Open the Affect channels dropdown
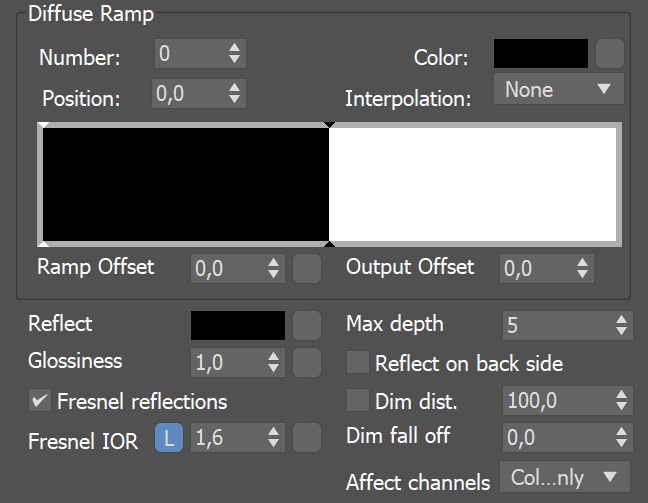Screen dimensions: 648x503 pyautogui.click(x=565, y=477)
